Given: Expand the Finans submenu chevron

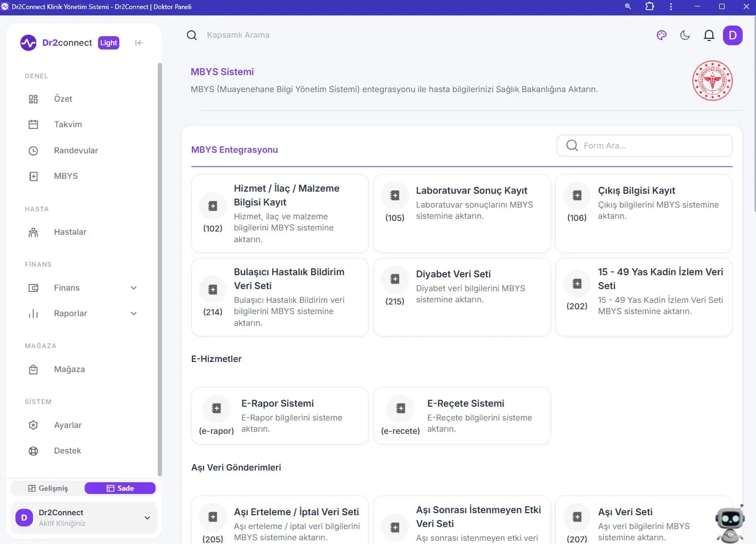Looking at the screenshot, I should pyautogui.click(x=134, y=288).
